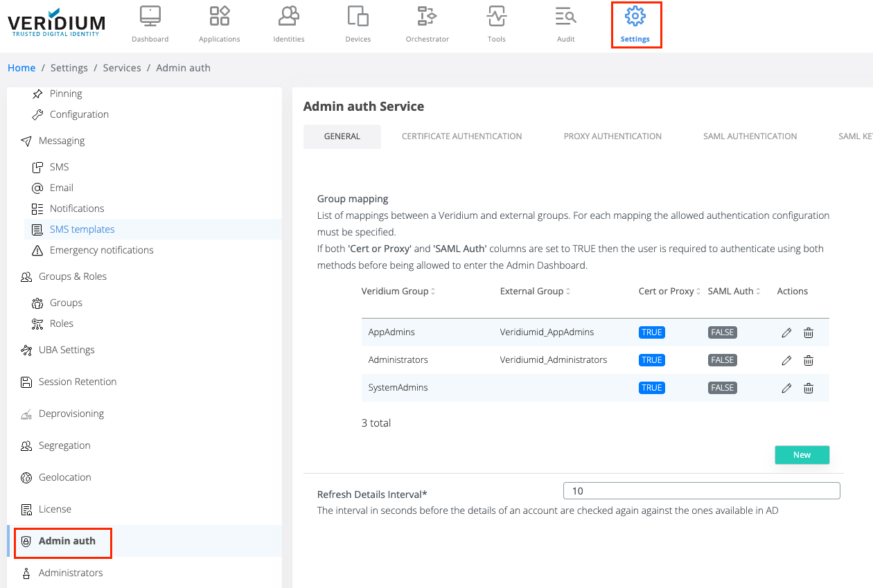This screenshot has height=588, width=873.
Task: Open the Applications icon in top navigation
Action: (x=219, y=17)
